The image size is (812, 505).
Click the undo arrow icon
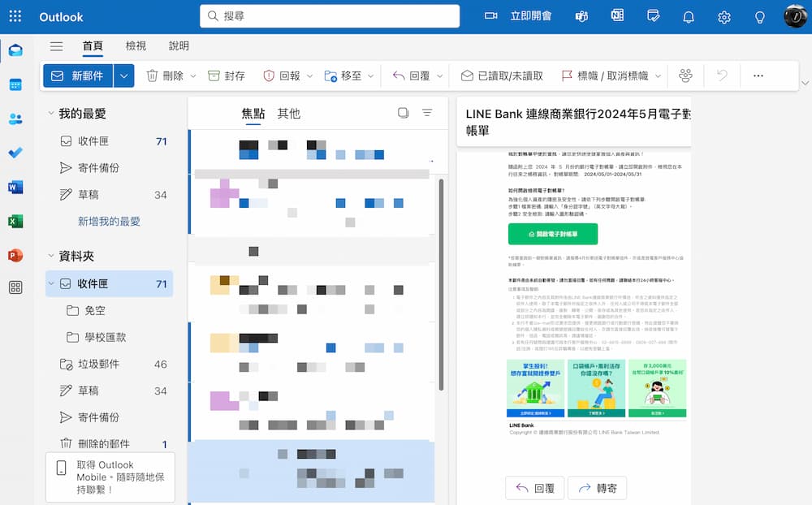[722, 76]
